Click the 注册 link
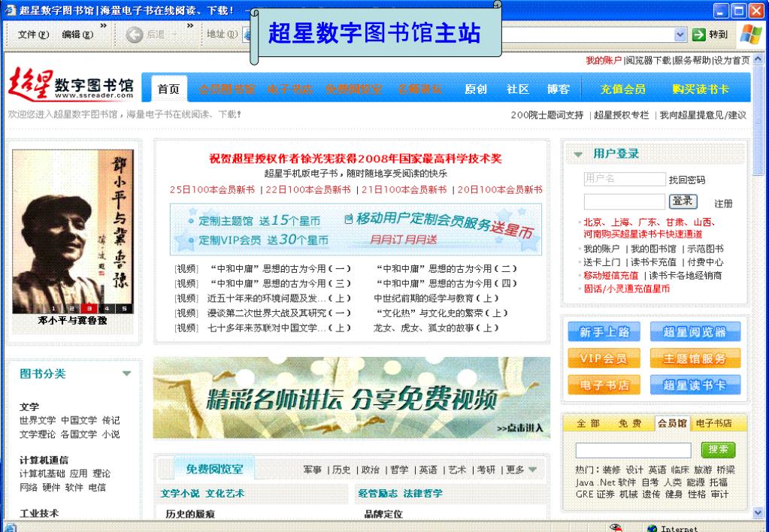This screenshot has width=769, height=532. pyautogui.click(x=723, y=204)
